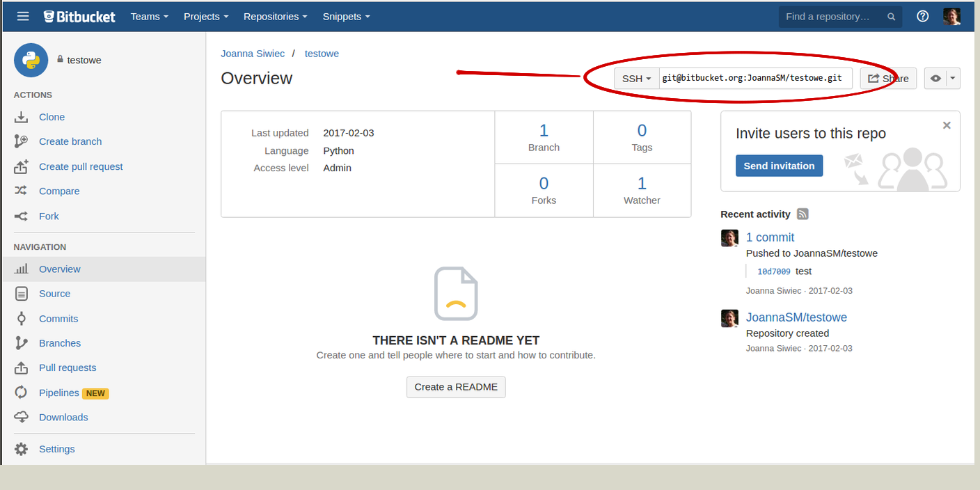Image resolution: width=980 pixels, height=490 pixels.
Task: Open the Snippets dropdown menu
Action: tap(347, 16)
